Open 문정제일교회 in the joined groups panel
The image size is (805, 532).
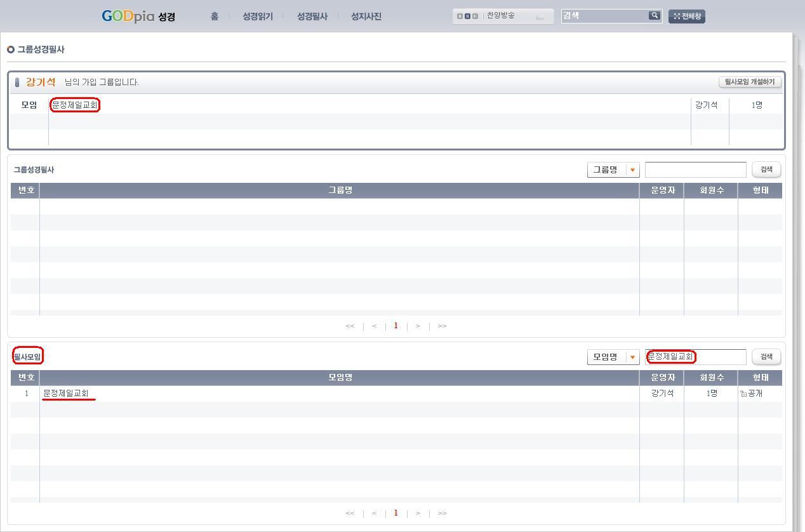pyautogui.click(x=75, y=105)
